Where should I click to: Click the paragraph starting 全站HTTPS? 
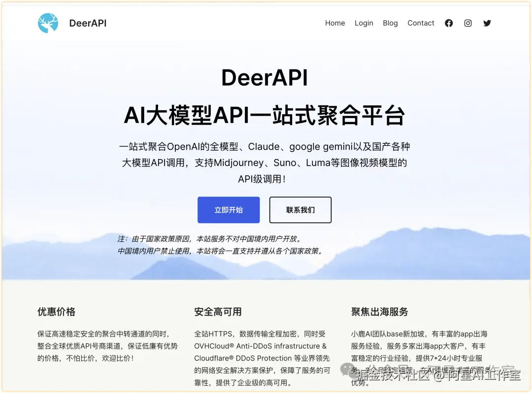pyautogui.click(x=262, y=358)
